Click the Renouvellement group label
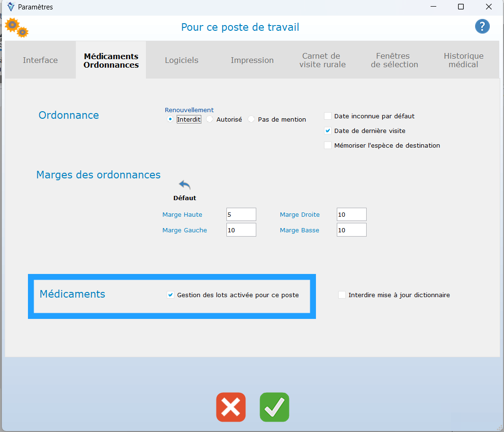The width and height of the screenshot is (504, 432). click(189, 110)
